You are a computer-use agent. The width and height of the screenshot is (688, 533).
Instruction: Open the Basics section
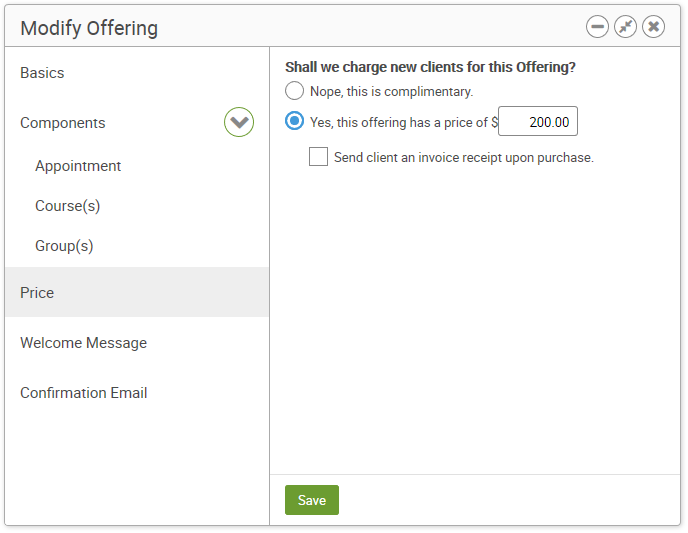pyautogui.click(x=42, y=73)
